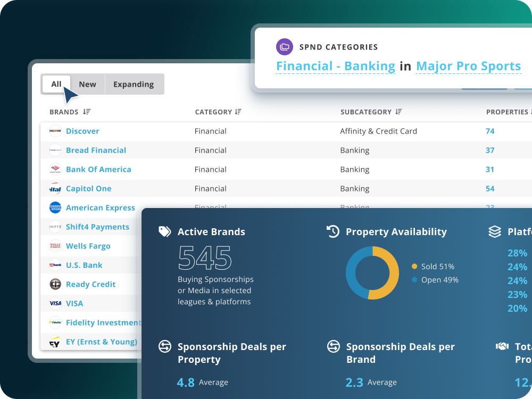Open the VISA brand link
This screenshot has width=532, height=399.
[74, 303]
